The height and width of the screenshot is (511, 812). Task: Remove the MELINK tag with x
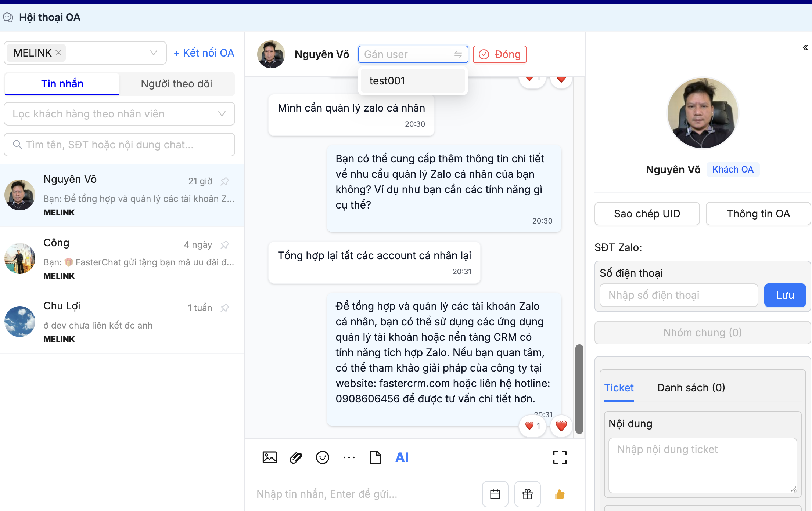point(58,53)
